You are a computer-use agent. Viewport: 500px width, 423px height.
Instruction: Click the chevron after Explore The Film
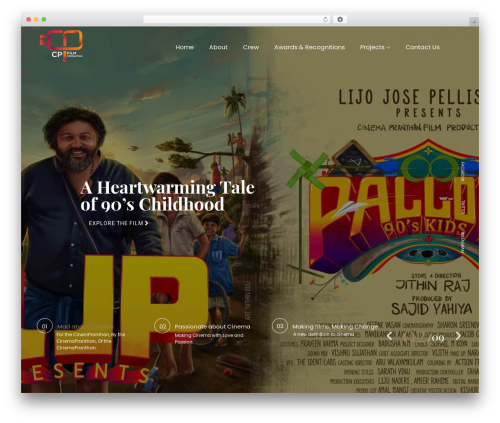tap(146, 223)
